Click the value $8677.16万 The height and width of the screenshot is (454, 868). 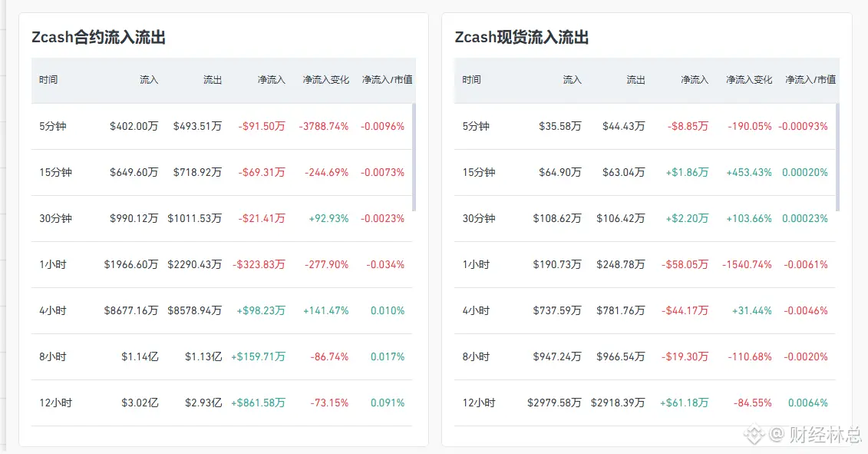[x=131, y=310]
